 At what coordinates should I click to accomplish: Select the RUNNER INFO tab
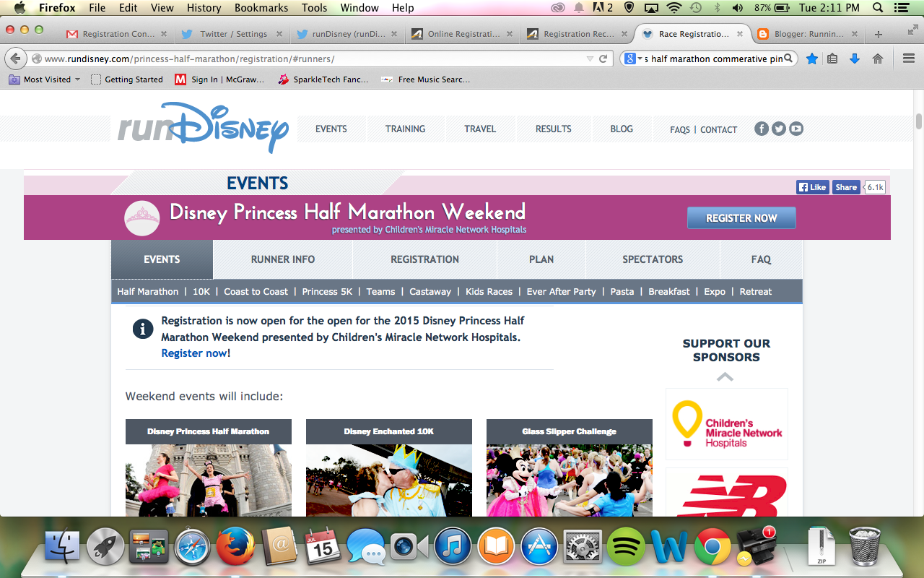point(283,259)
